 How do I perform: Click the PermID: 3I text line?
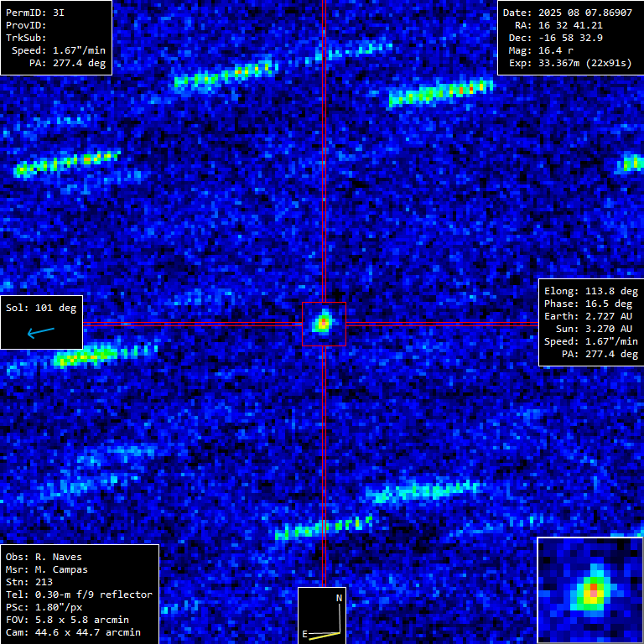pyautogui.click(x=35, y=13)
